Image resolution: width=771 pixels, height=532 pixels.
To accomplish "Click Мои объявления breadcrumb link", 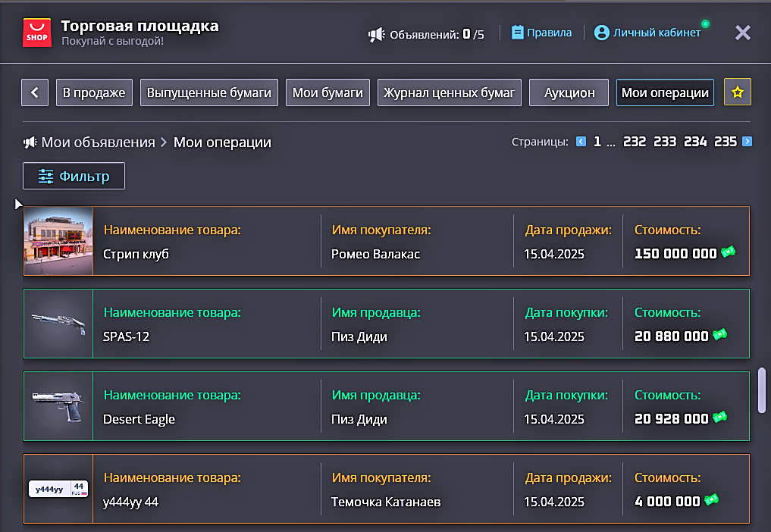I will pyautogui.click(x=97, y=142).
